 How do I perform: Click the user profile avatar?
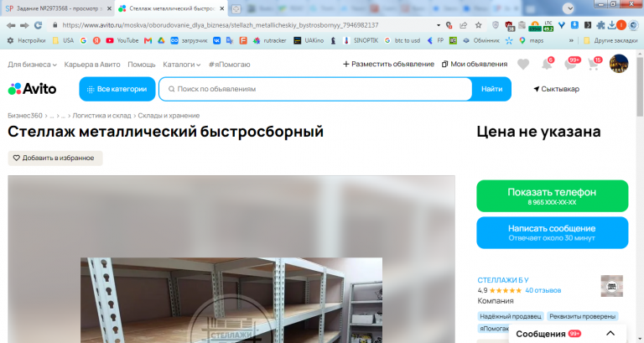(x=619, y=64)
